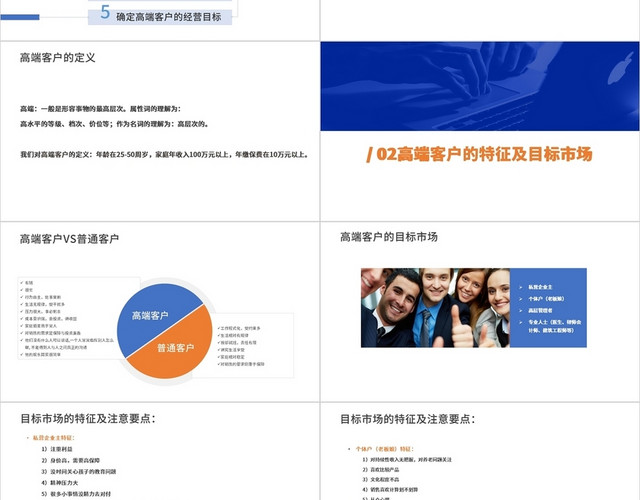Click the list item '2）喜欢比较产品'
640x500 pixels.
(381, 470)
